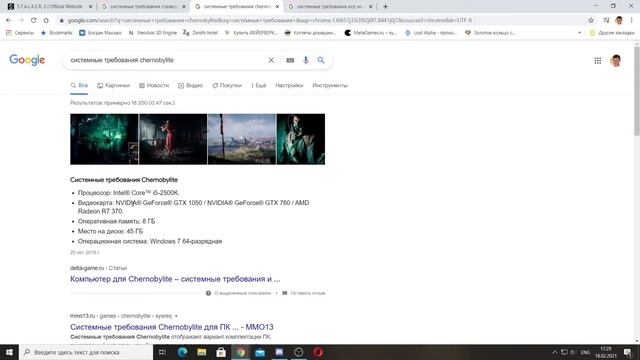Open the on-screen keyboard icon in search box

pyautogui.click(x=290, y=60)
